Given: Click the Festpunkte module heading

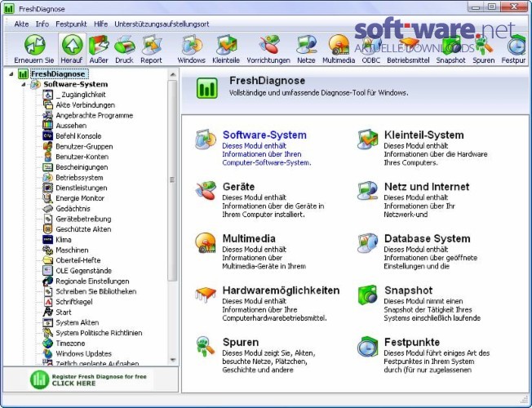Looking at the screenshot, I should pos(411,342).
